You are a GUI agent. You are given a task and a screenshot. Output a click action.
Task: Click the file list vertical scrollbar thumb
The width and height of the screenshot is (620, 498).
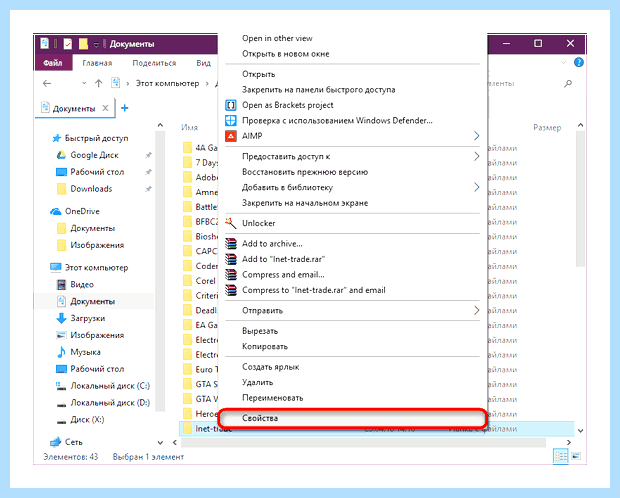coord(580,200)
